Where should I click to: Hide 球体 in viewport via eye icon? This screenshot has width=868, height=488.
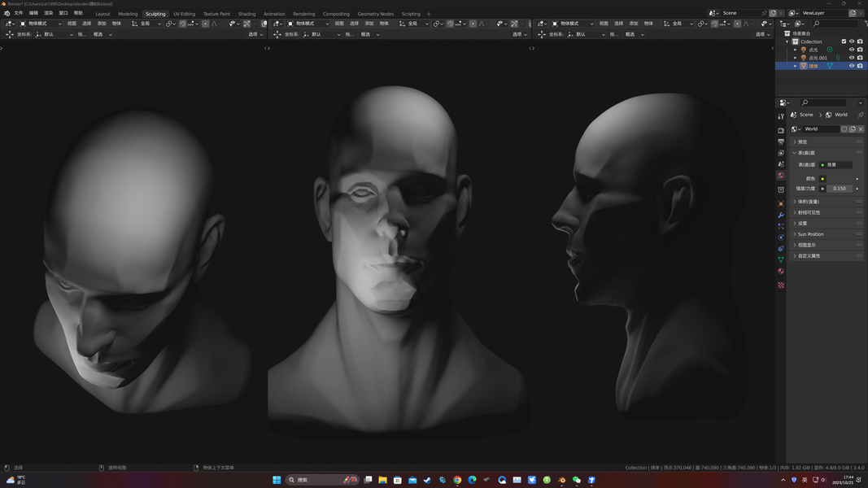click(x=852, y=65)
